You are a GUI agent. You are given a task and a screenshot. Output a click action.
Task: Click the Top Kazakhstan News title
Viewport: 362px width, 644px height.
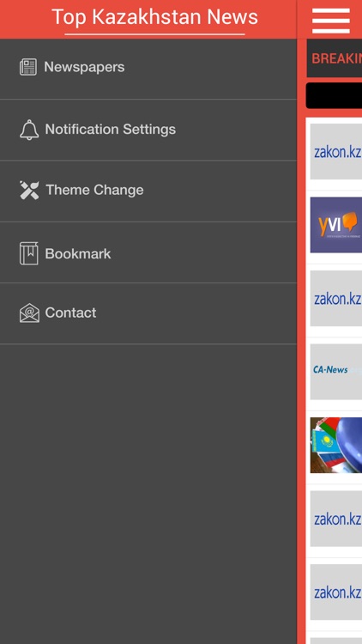point(154,17)
